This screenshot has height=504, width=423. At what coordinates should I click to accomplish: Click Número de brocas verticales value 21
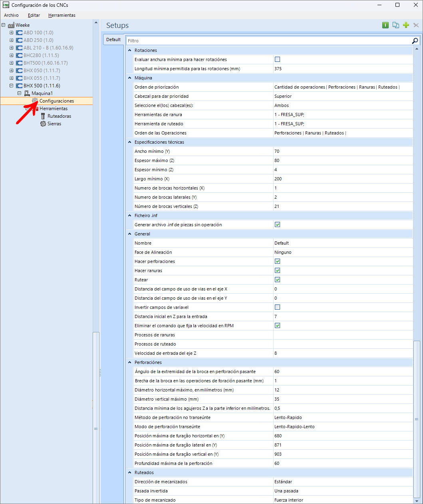343,206
